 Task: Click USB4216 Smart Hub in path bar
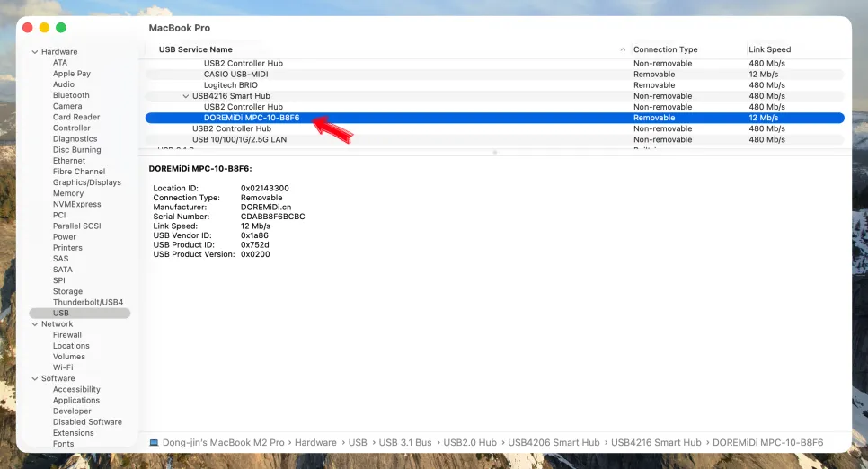tap(656, 443)
